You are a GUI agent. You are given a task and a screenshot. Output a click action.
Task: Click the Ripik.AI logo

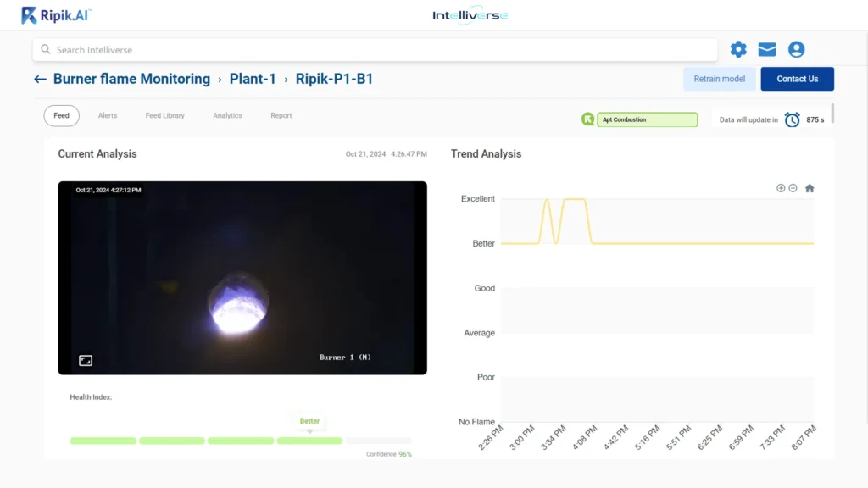(56, 14)
